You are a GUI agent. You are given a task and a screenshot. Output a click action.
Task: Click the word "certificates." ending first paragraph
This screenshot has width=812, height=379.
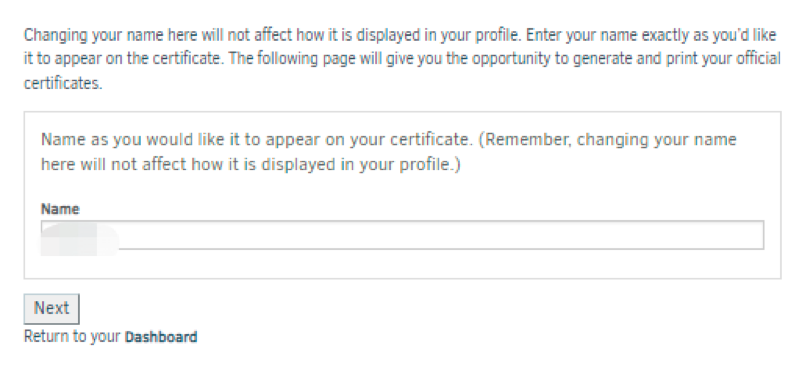63,83
